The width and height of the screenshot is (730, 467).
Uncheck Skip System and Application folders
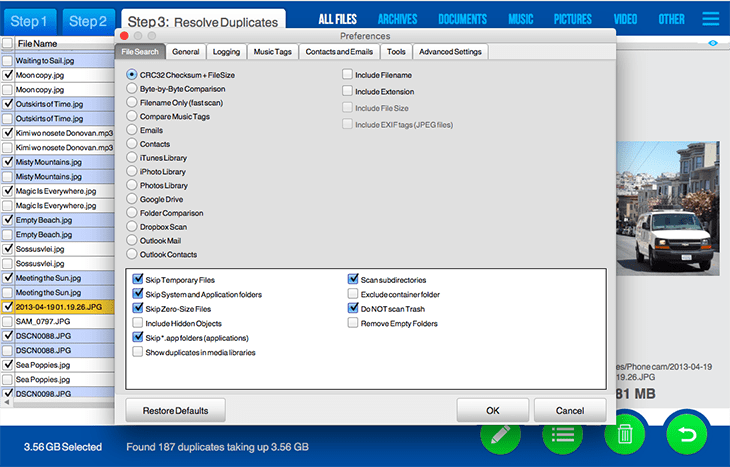(x=138, y=294)
